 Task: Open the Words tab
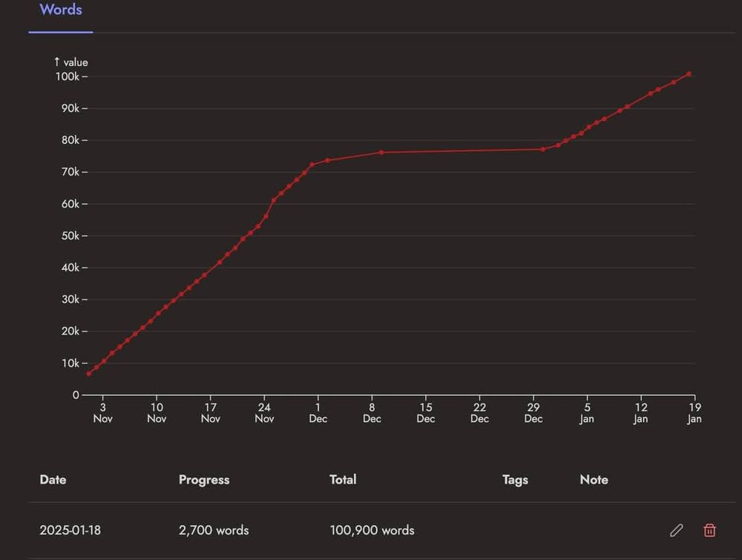pos(61,10)
